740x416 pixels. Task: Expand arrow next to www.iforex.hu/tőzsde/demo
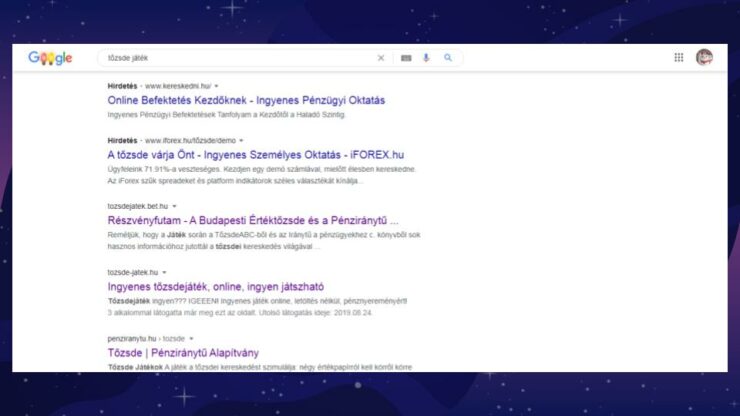tap(241, 141)
